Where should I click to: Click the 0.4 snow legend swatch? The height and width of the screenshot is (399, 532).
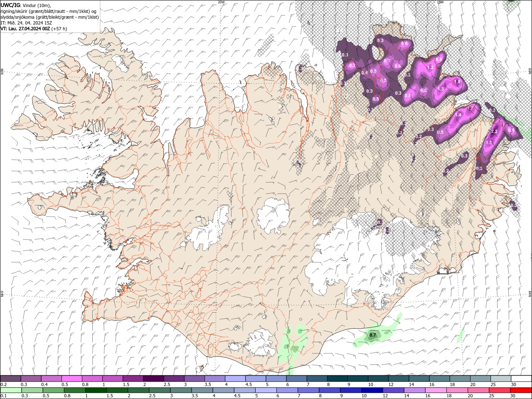52,379
